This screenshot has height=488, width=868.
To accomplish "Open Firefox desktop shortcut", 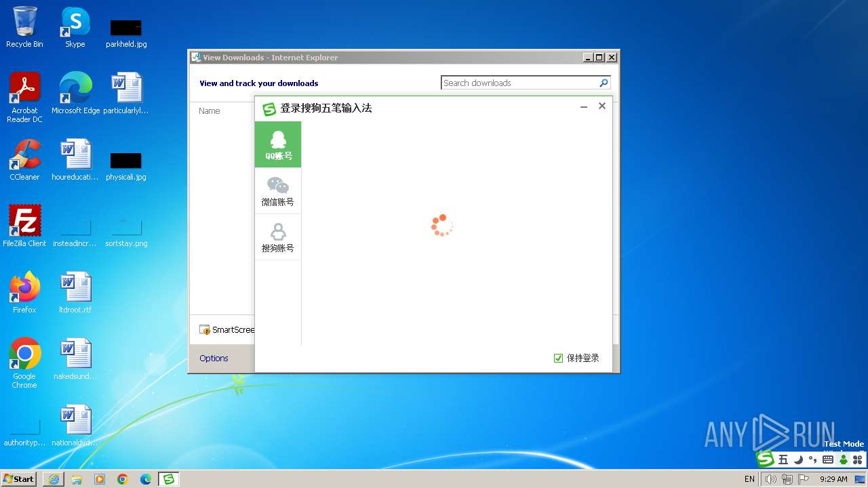I will (24, 293).
